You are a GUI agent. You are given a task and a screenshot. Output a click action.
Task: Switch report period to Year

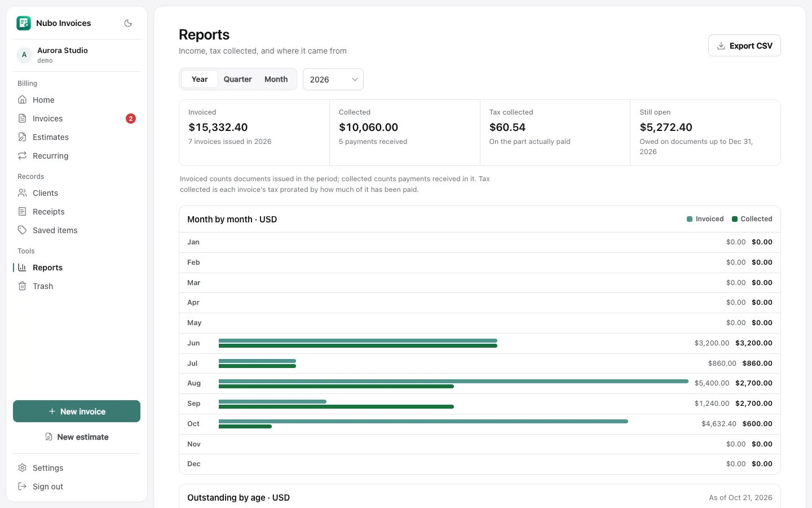[200, 80]
